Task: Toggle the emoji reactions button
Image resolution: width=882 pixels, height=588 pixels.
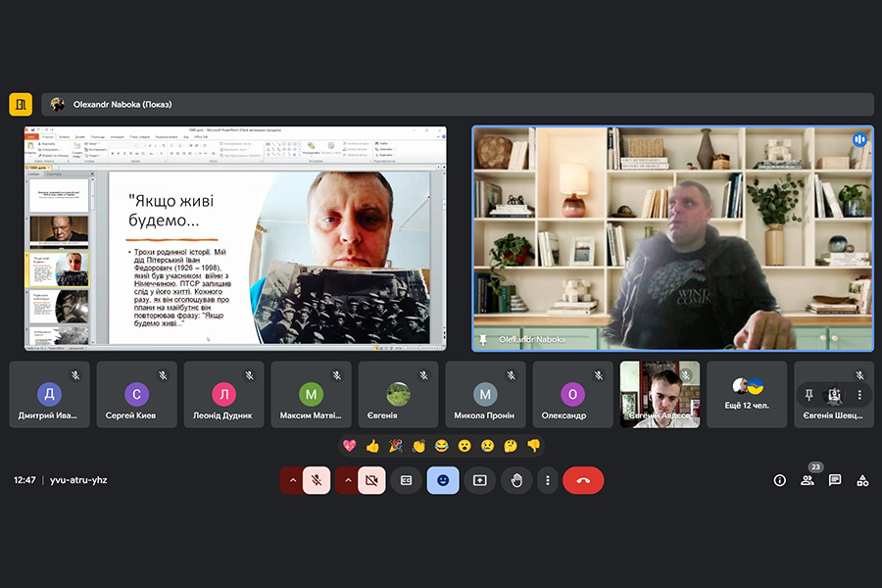Action: pos(443,480)
